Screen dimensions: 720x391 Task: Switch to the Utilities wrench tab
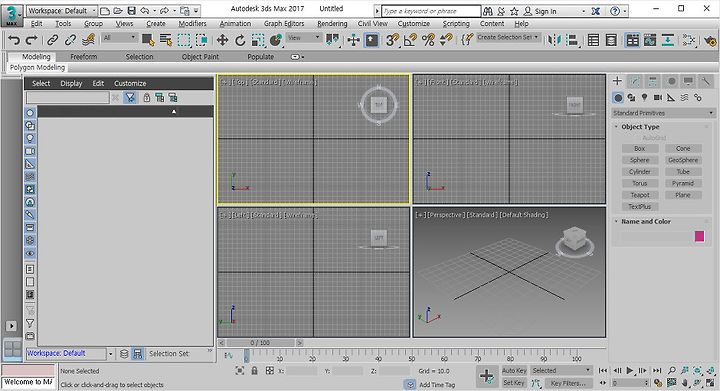pyautogui.click(x=705, y=81)
